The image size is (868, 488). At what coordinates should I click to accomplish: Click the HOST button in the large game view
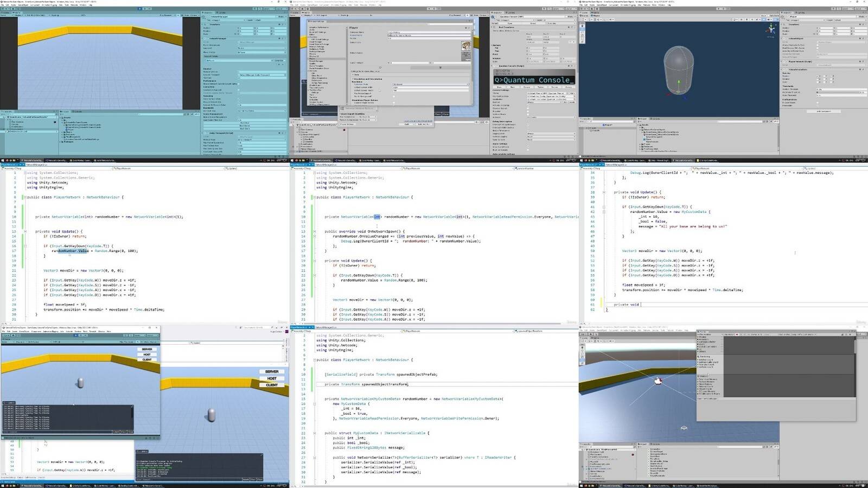pyautogui.click(x=272, y=378)
